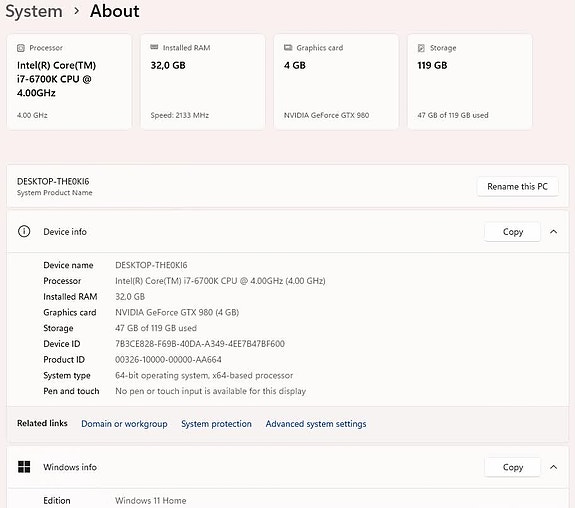
Task: Click the Graphics card icon
Action: (288, 47)
